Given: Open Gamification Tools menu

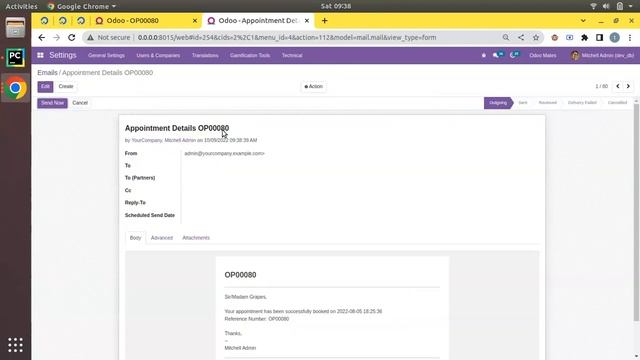Looking at the screenshot, I should (250, 55).
